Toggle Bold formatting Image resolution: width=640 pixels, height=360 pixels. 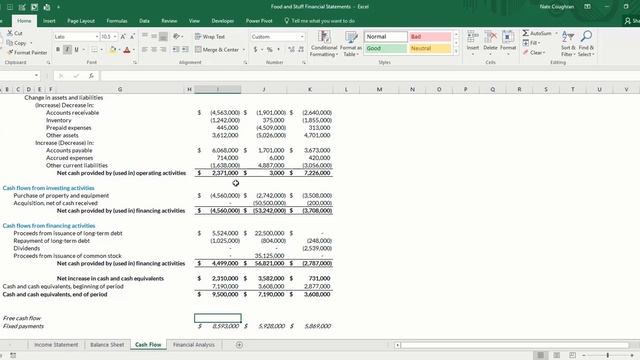pos(58,50)
